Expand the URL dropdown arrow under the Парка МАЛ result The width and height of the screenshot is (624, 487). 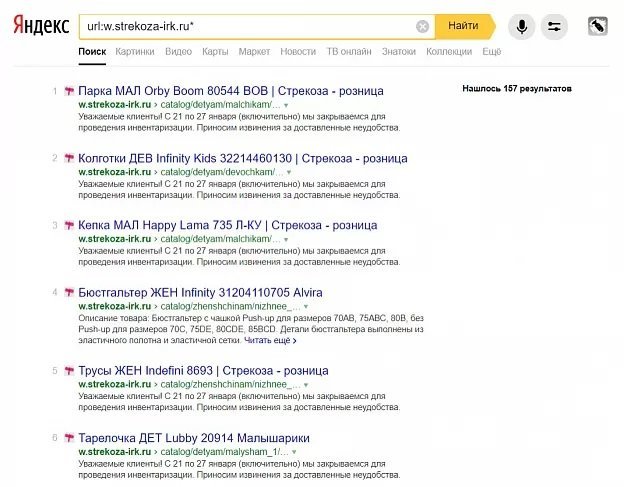[286, 104]
